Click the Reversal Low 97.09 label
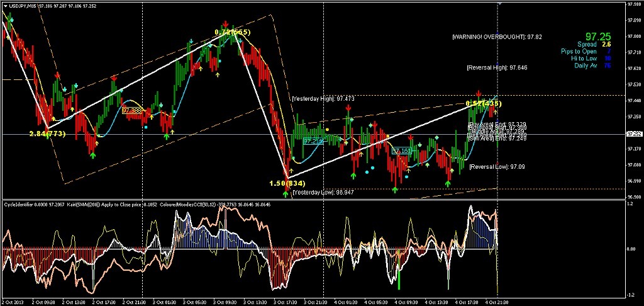This screenshot has width=644, height=306. 497,167
